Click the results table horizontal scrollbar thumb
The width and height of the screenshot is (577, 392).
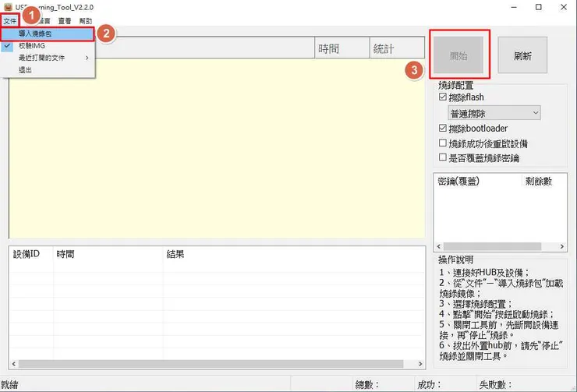click(x=211, y=364)
